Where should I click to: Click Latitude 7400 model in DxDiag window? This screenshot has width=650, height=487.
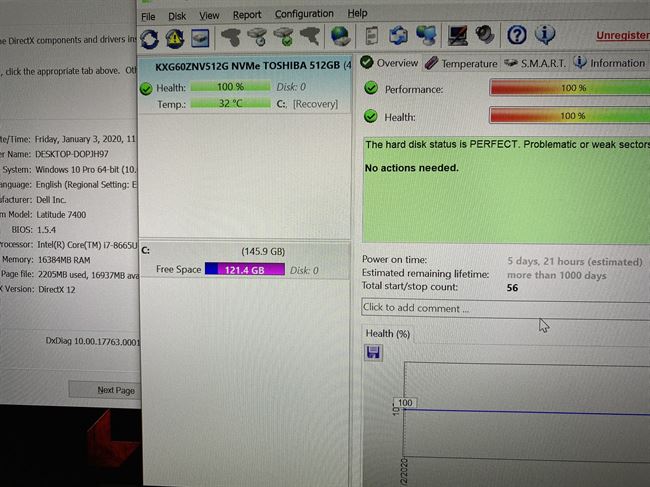pyautogui.click(x=61, y=215)
